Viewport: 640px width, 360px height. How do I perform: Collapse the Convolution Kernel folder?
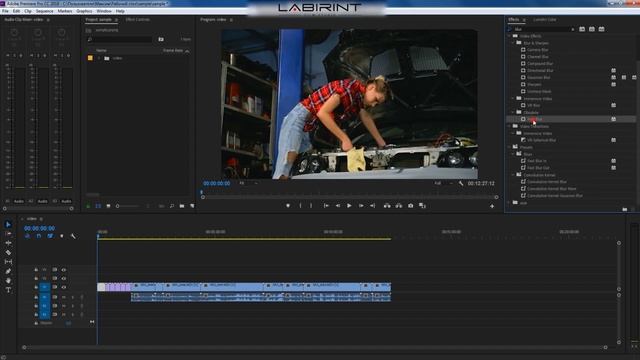click(x=513, y=175)
